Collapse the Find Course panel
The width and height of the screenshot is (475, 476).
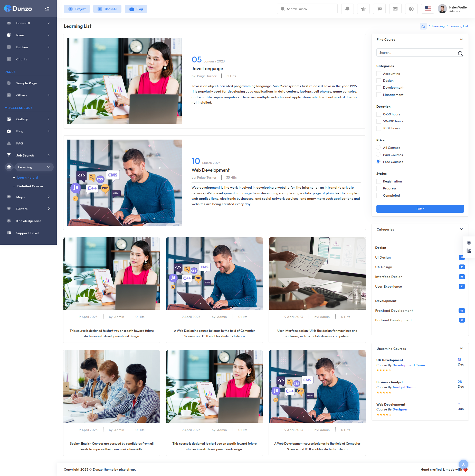pos(461,40)
